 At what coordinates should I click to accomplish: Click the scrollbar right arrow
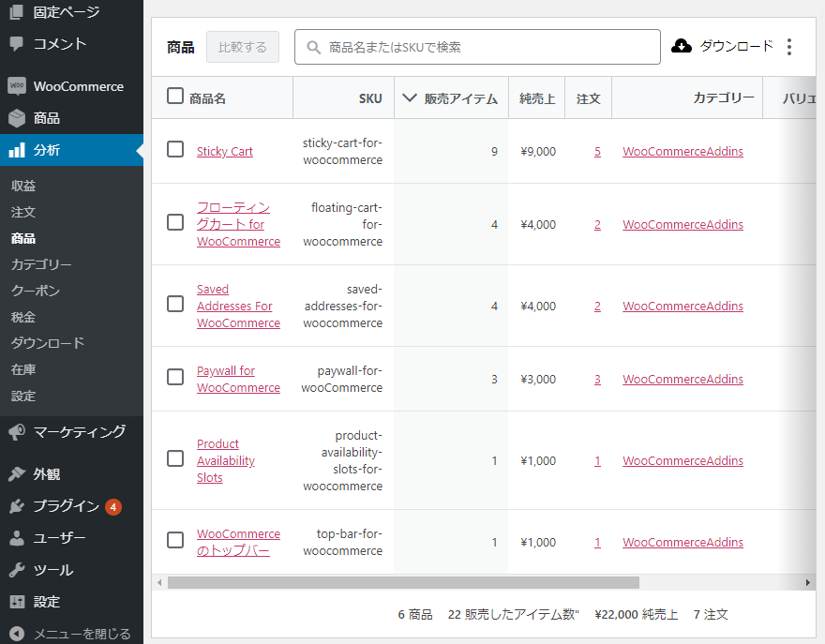pos(808,582)
